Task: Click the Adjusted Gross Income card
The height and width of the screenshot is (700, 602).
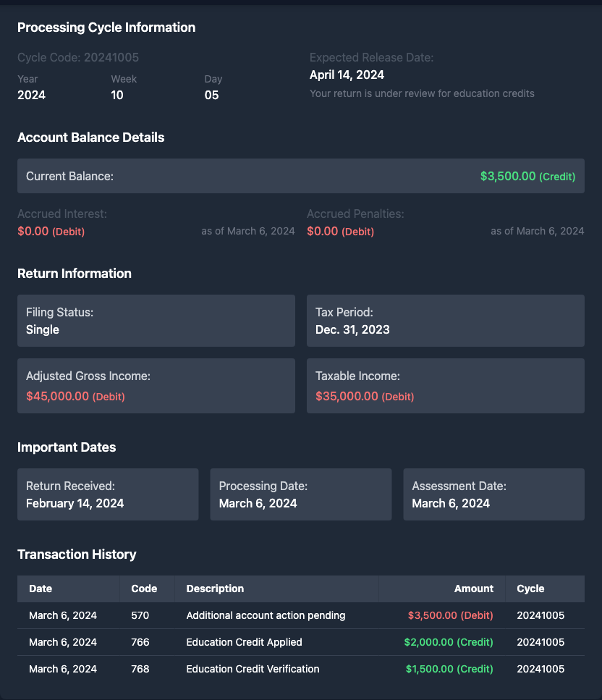Action: pyautogui.click(x=156, y=386)
